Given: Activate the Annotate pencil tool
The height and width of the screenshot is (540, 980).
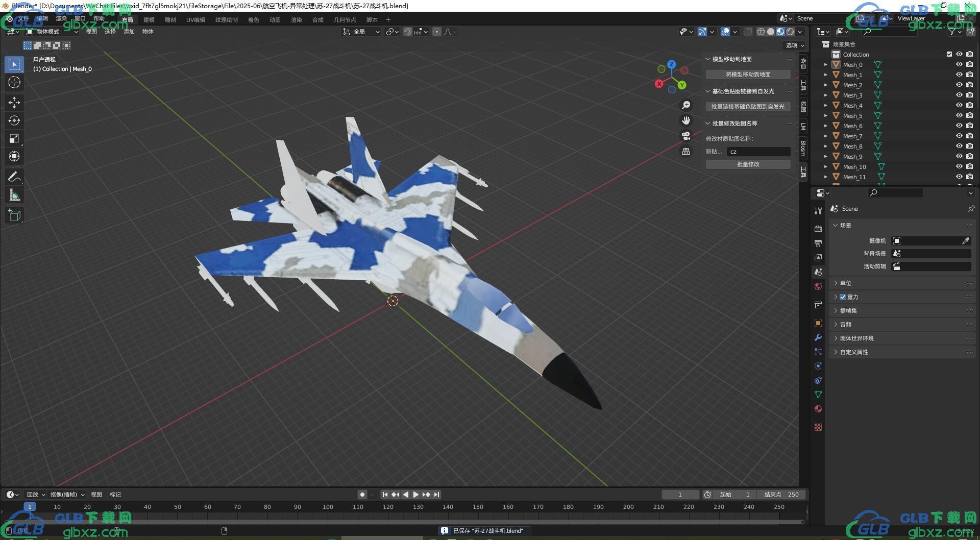Looking at the screenshot, I should coord(14,177).
